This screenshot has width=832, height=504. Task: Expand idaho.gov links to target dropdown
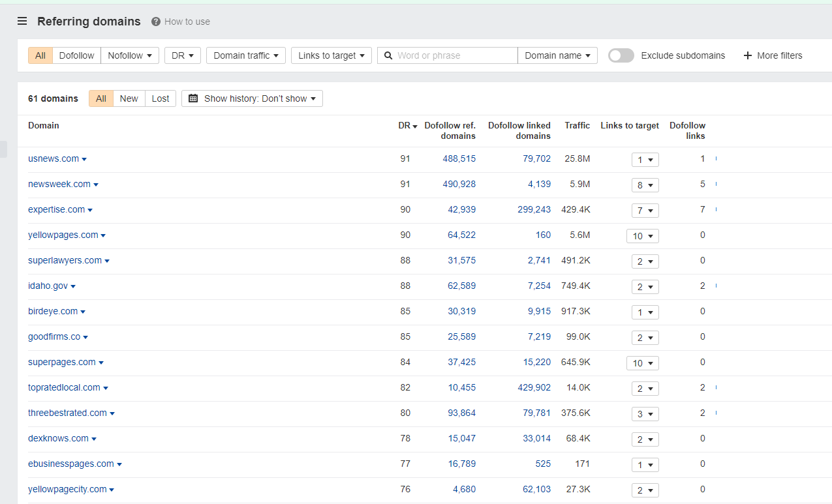pyautogui.click(x=645, y=287)
